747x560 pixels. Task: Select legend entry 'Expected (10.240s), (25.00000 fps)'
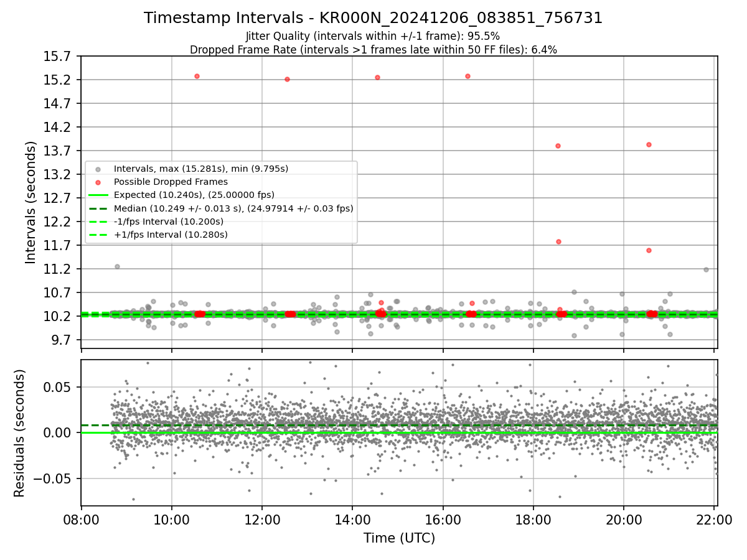click(x=194, y=195)
